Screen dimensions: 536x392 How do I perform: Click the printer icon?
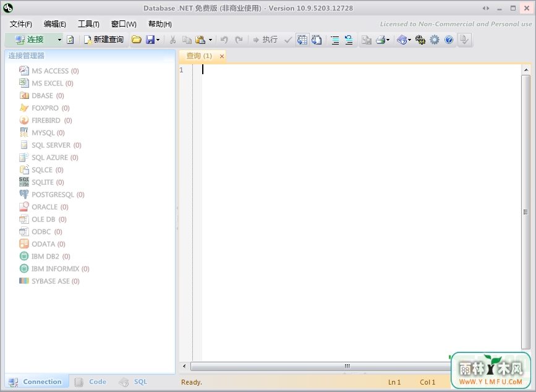pyautogui.click(x=380, y=40)
